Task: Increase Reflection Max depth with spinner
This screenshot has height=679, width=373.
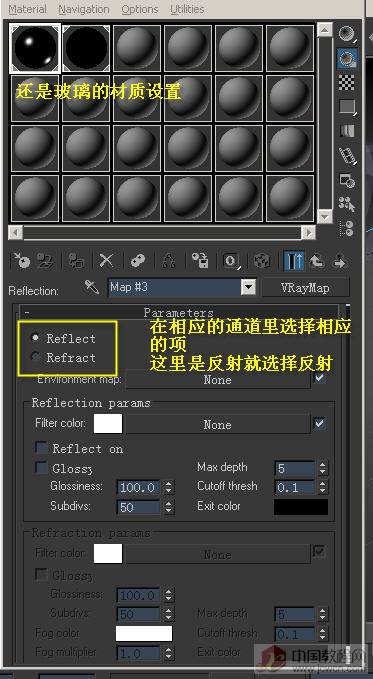Action: pyautogui.click(x=322, y=465)
